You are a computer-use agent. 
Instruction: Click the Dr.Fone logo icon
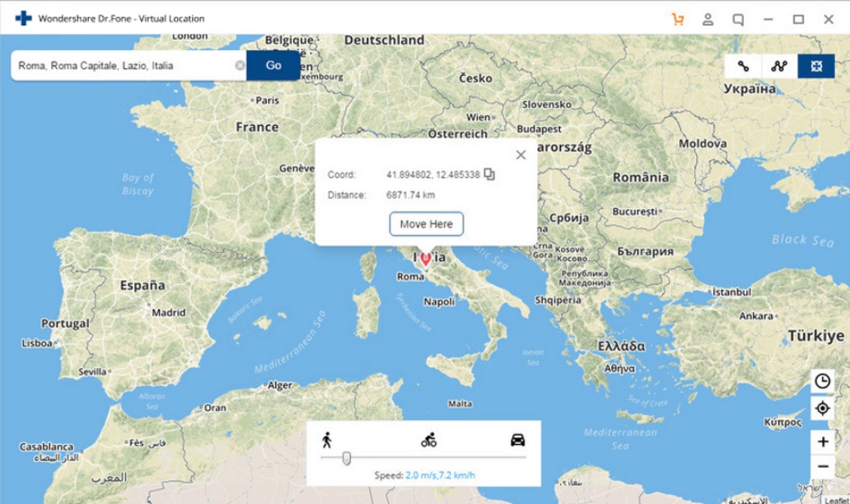(23, 18)
